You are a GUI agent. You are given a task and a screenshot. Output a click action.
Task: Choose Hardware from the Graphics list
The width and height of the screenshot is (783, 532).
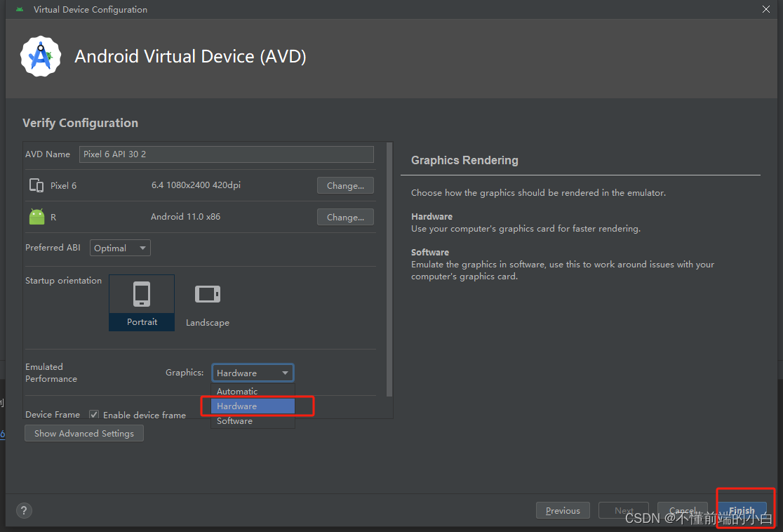tap(253, 406)
